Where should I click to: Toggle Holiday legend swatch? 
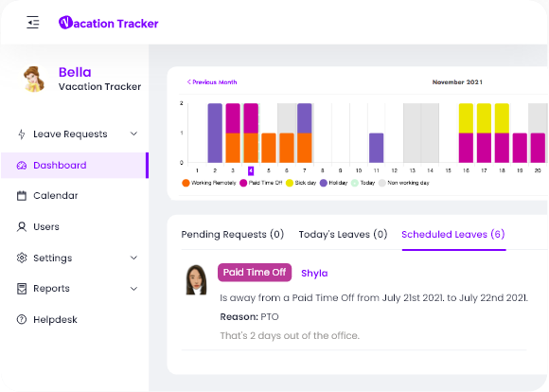(324, 183)
